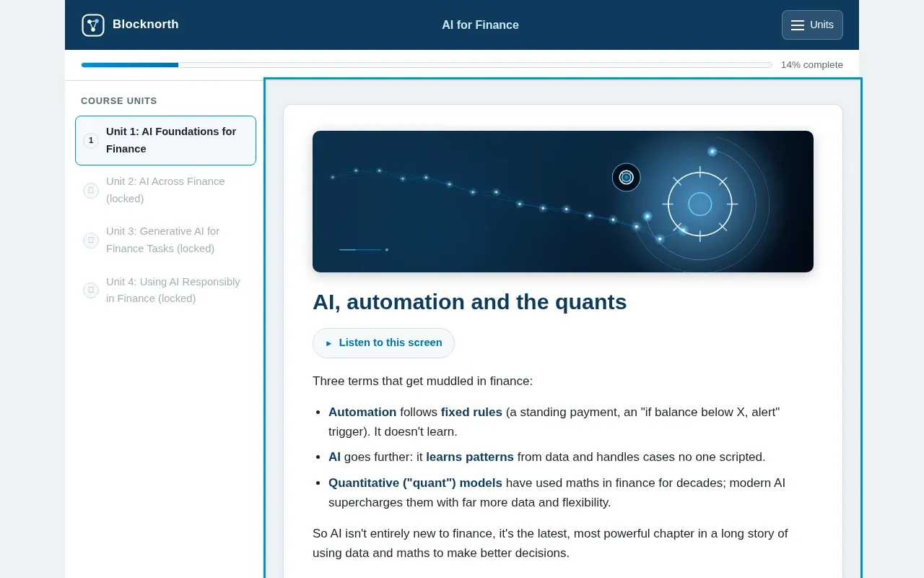Click the bold phrase learns patterns
This screenshot has width=924, height=578.
coord(470,457)
